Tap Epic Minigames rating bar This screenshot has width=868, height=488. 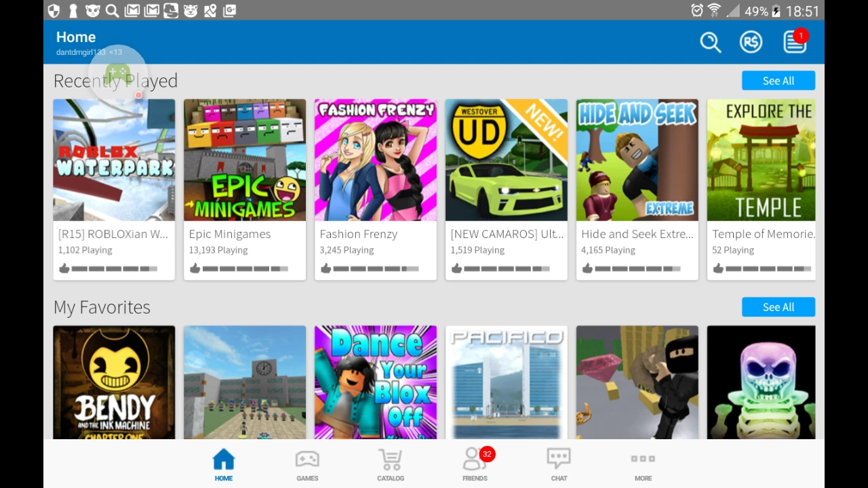point(245,269)
